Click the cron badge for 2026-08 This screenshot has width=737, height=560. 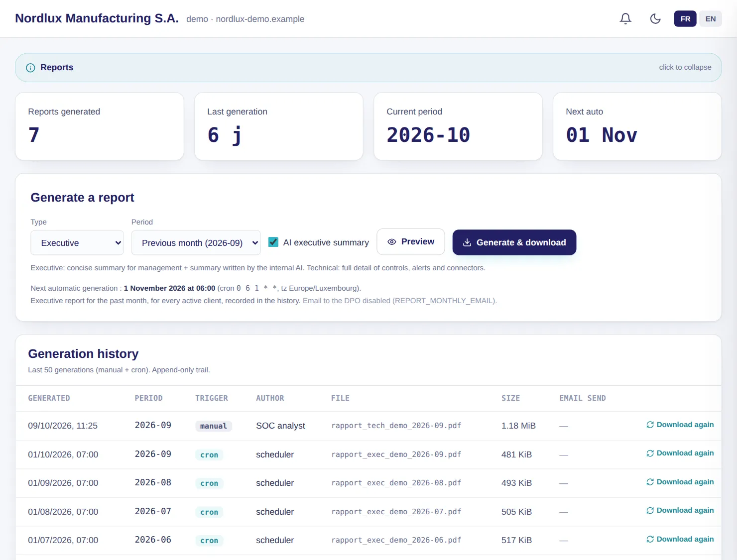[x=209, y=483]
